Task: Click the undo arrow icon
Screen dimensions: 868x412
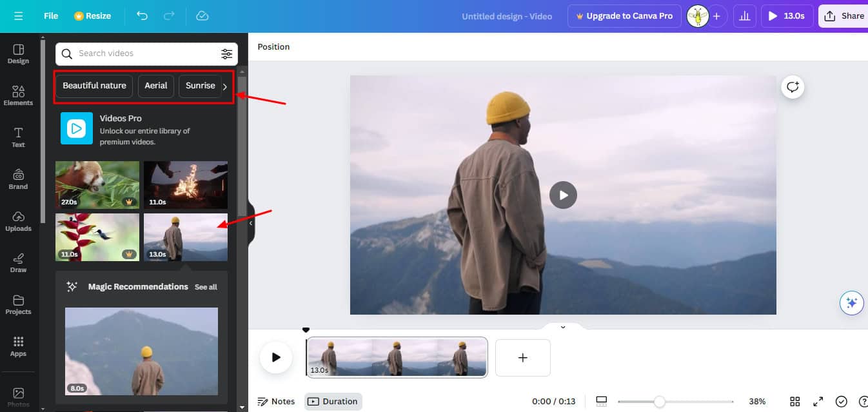Action: [x=142, y=16]
